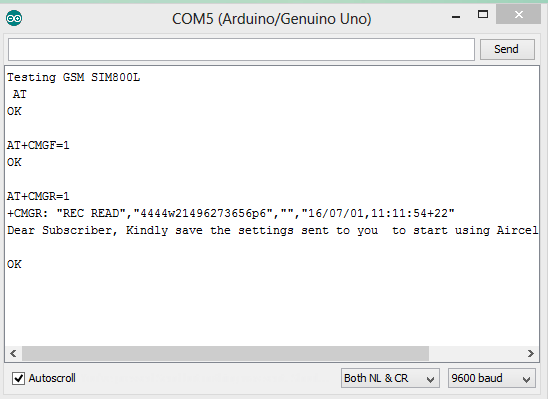Viewport: 548px width, 399px height.
Task: Close the COM5 serial monitor window
Action: [519, 15]
